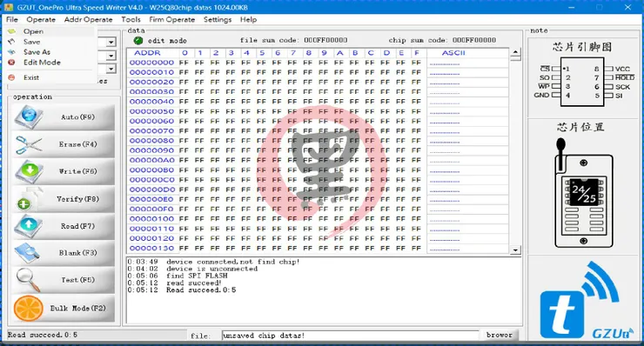Click the Save As icon in File menu
Image resolution: width=644 pixels, height=346 pixels.
click(11, 52)
